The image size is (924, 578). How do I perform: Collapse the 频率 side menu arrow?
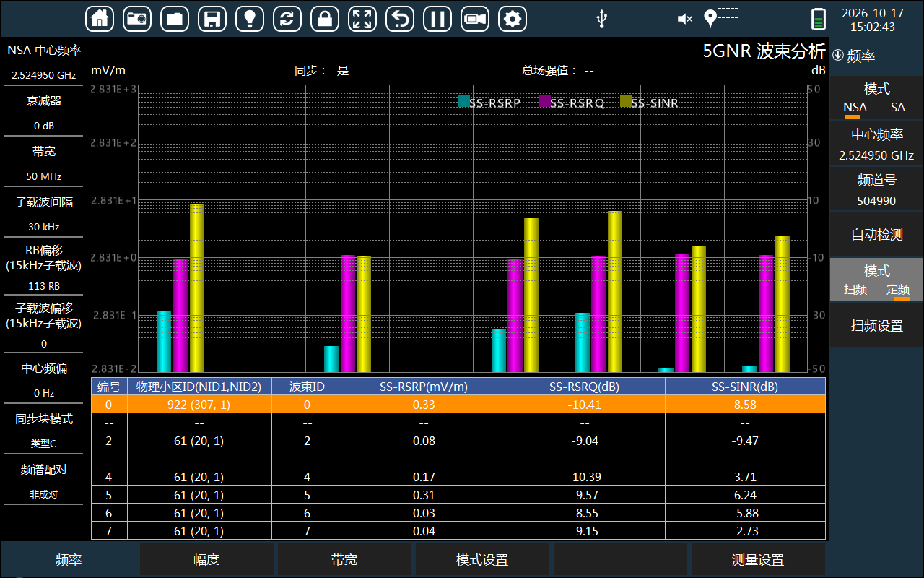click(838, 55)
